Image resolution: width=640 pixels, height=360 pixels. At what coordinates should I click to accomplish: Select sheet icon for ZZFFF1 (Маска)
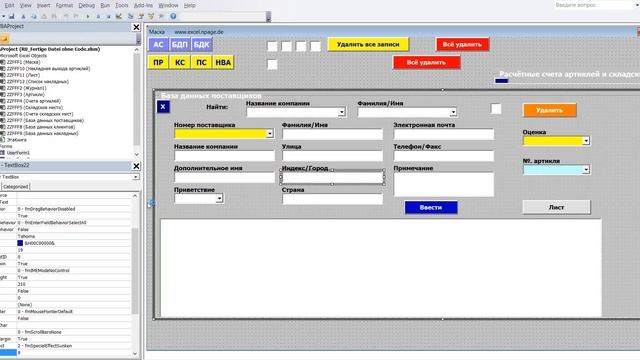pyautogui.click(x=3, y=62)
